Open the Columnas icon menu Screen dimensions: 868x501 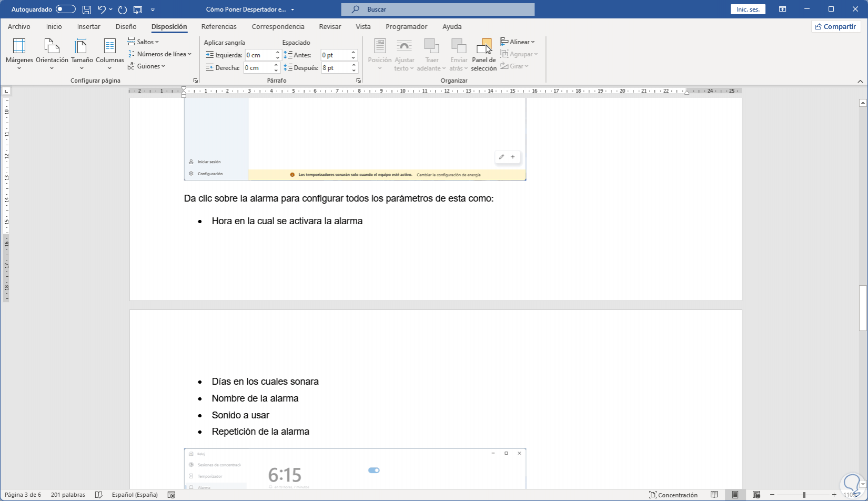tap(110, 54)
